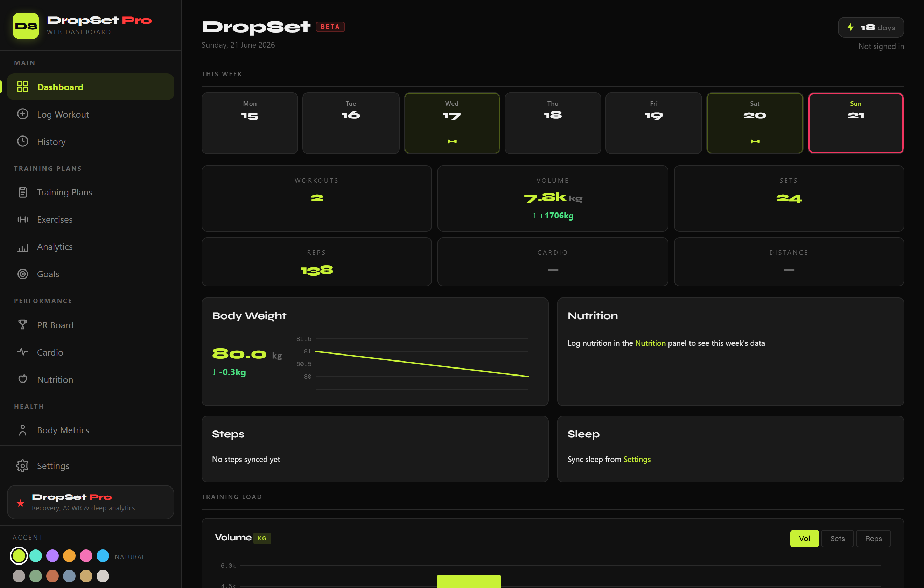Navigate to the Analytics page
Viewport: 924px width, 588px height.
pyautogui.click(x=91, y=247)
